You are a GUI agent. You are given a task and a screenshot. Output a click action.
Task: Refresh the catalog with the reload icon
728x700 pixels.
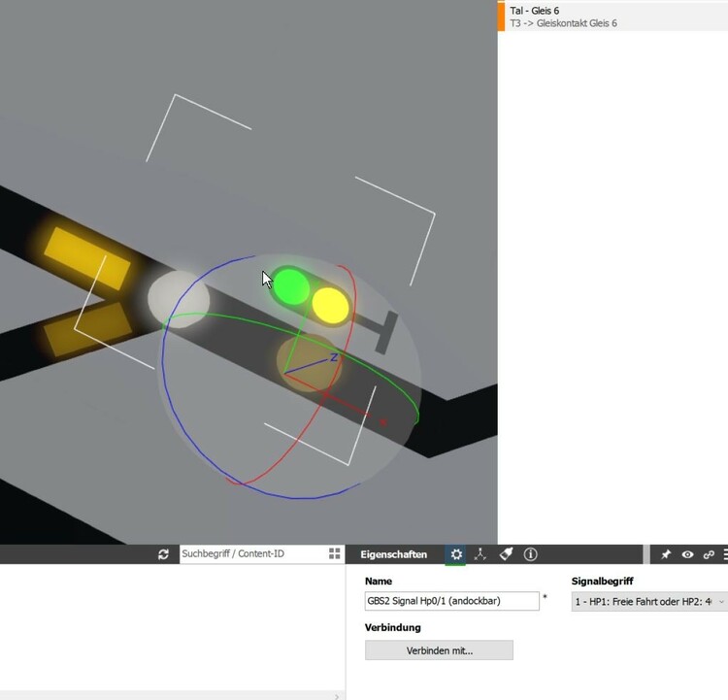[163, 554]
